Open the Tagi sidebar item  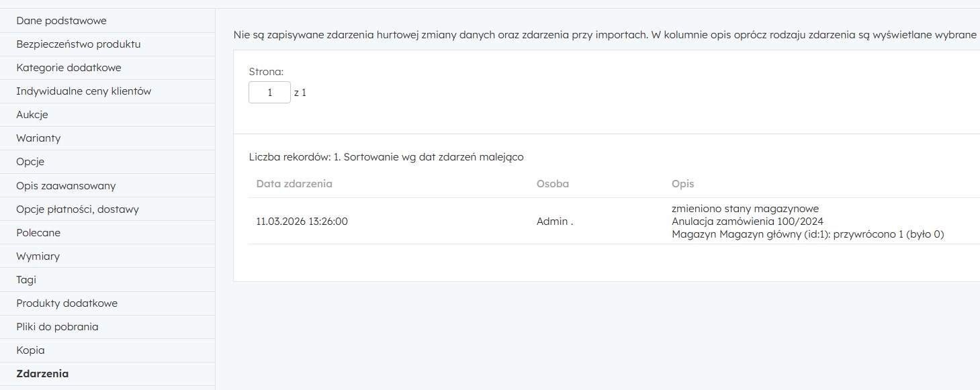tap(26, 280)
